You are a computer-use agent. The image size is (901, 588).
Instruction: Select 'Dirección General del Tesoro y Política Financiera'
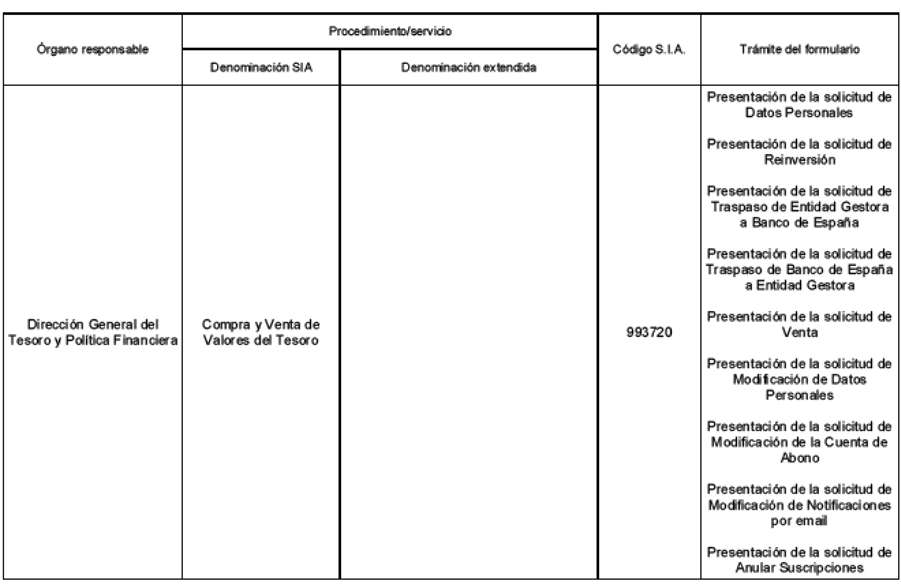(93, 332)
